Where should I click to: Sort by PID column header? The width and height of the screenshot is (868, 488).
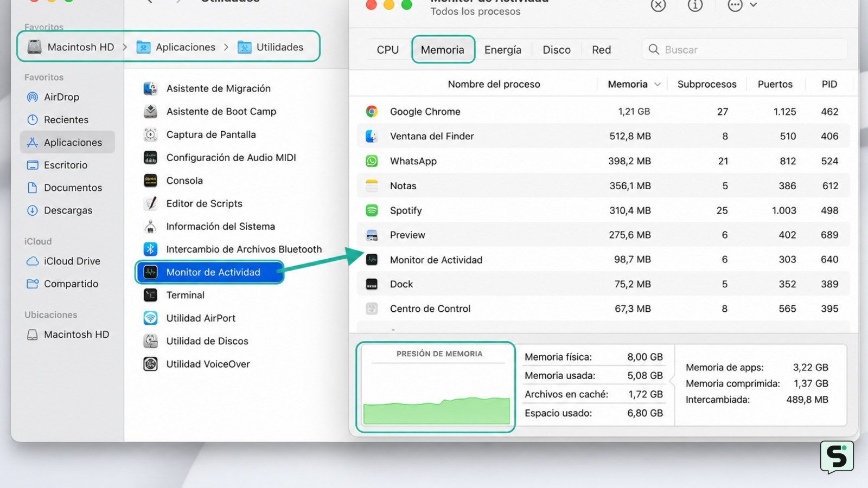click(829, 84)
